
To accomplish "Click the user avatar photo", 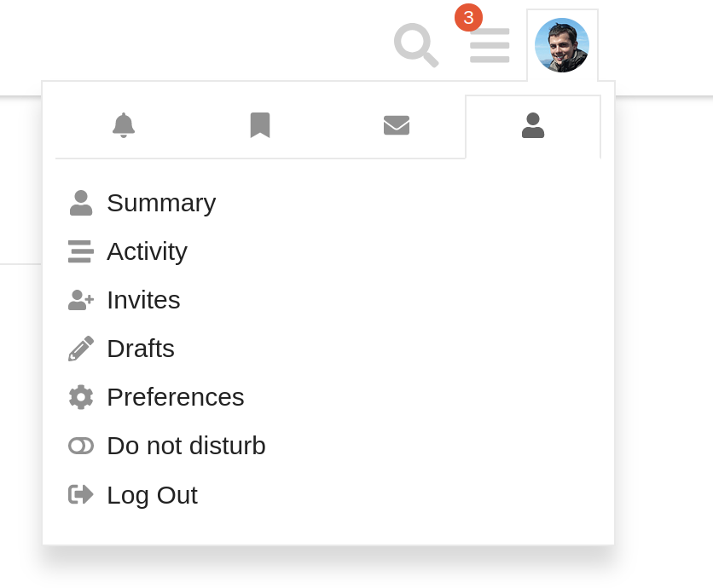I will (x=562, y=45).
